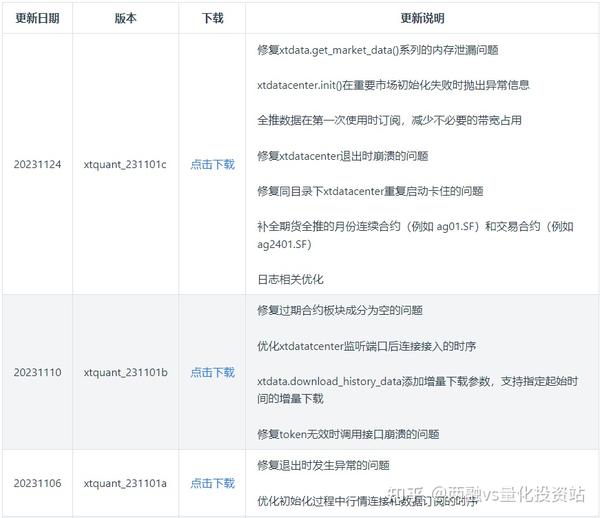The image size is (600, 518).
Task: Click the version cell xtquant_231101b
Action: point(125,372)
